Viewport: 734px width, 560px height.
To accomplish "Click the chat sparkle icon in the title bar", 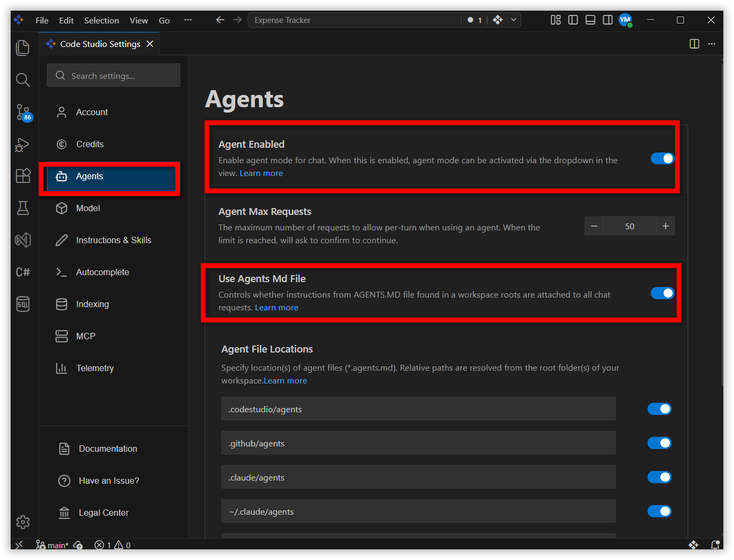I will pyautogui.click(x=498, y=20).
